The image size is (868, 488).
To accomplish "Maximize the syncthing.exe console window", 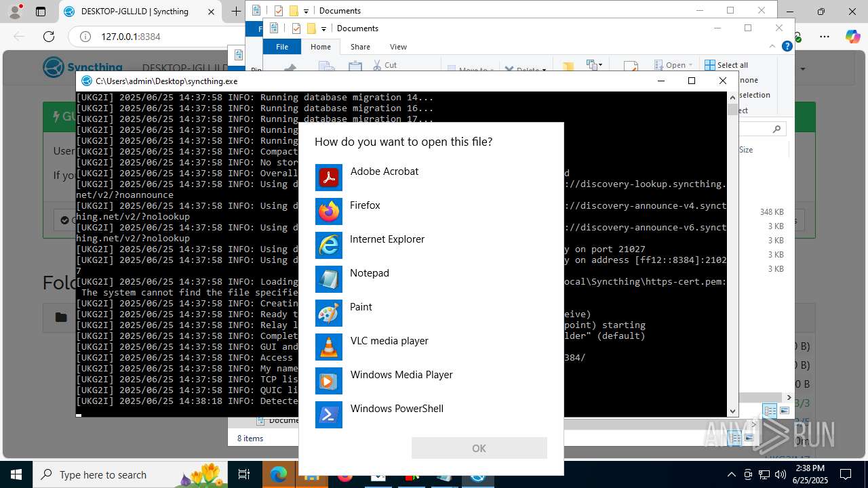I will [x=692, y=81].
